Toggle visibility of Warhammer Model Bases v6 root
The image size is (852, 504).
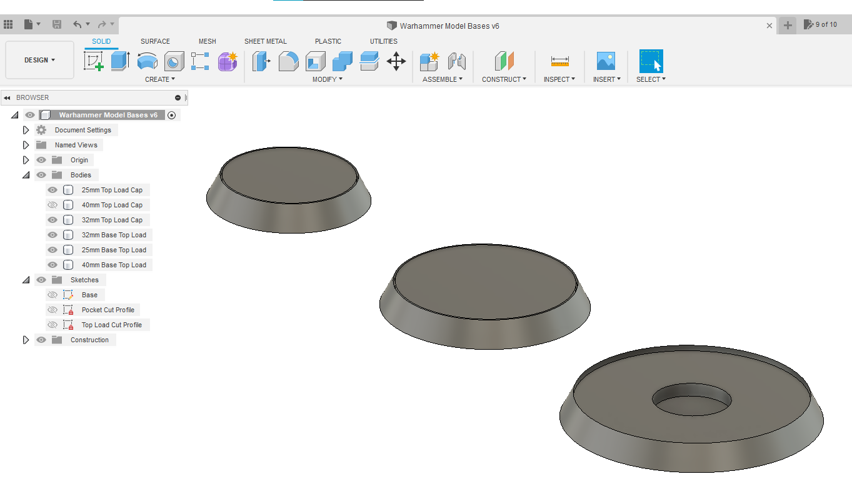click(x=30, y=115)
